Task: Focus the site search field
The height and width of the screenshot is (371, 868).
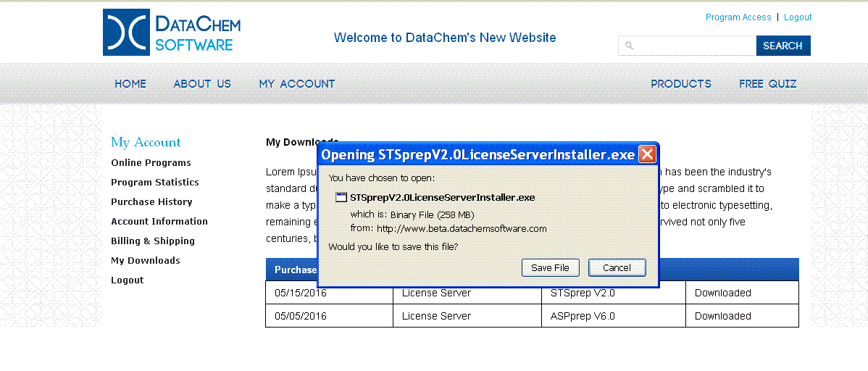Action: click(x=687, y=46)
